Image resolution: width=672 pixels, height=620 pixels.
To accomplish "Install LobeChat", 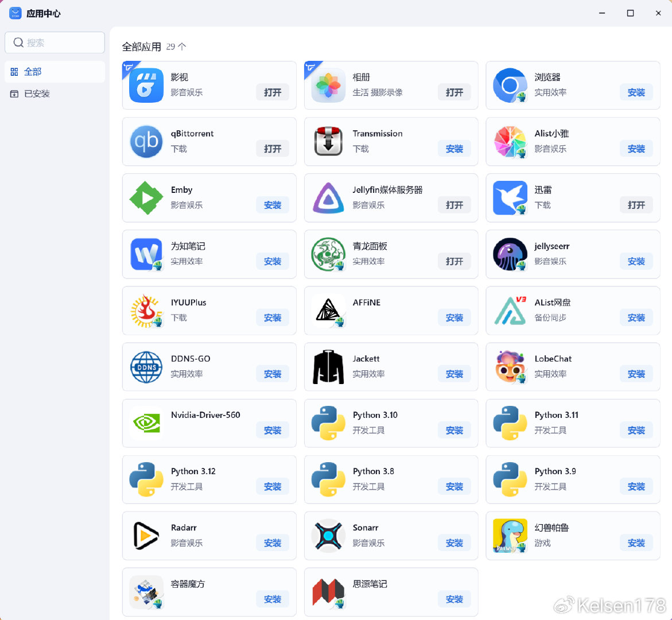I will pyautogui.click(x=636, y=374).
